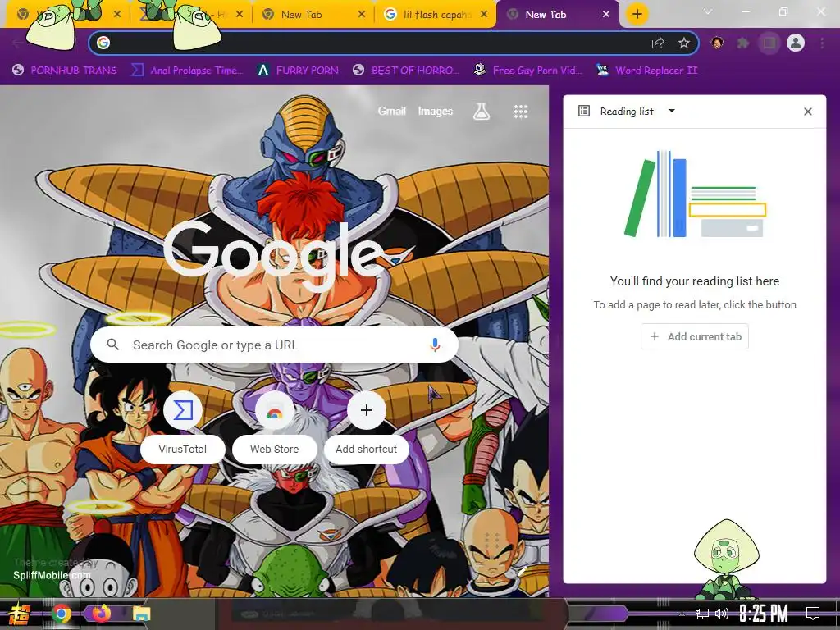The width and height of the screenshot is (840, 630).
Task: Open the Web Store shortcut
Action: coord(274,426)
